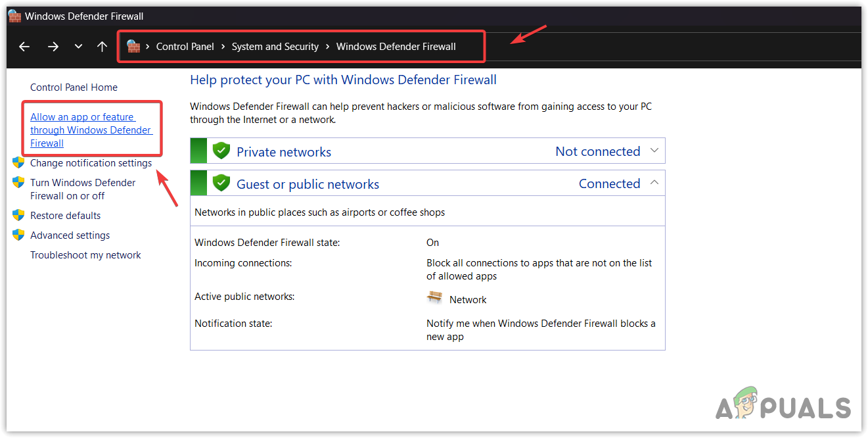Open the recent locations dropdown chevron

[78, 47]
